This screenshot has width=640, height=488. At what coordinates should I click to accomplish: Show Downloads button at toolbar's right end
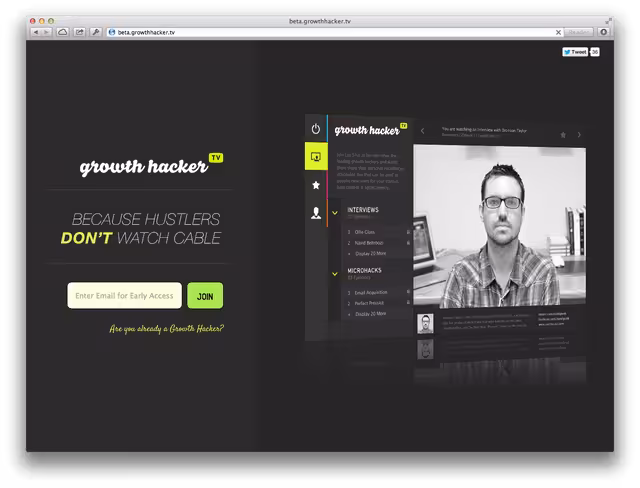(x=604, y=32)
